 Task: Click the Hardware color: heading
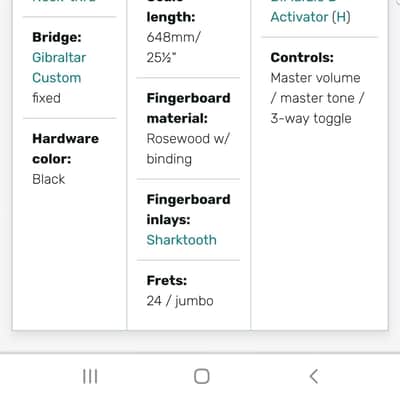point(65,149)
